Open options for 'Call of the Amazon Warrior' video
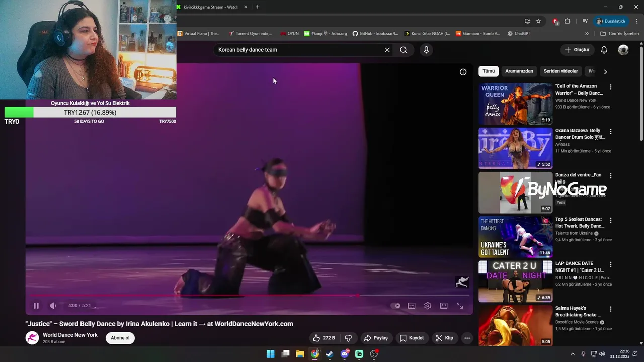The height and width of the screenshot is (362, 644). 611,87
